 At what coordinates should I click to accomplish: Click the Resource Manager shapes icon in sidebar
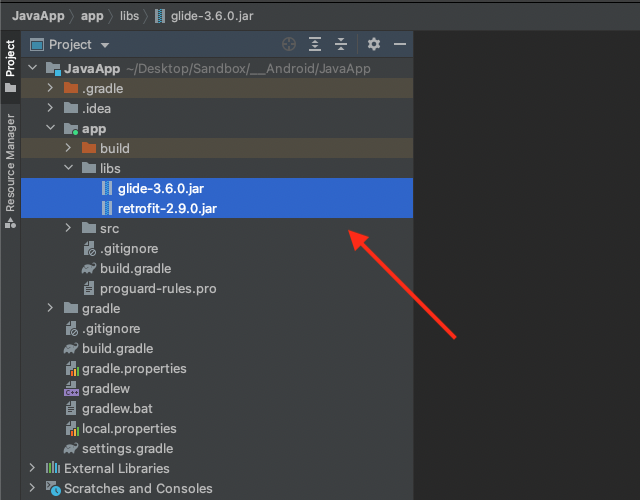coord(10,223)
